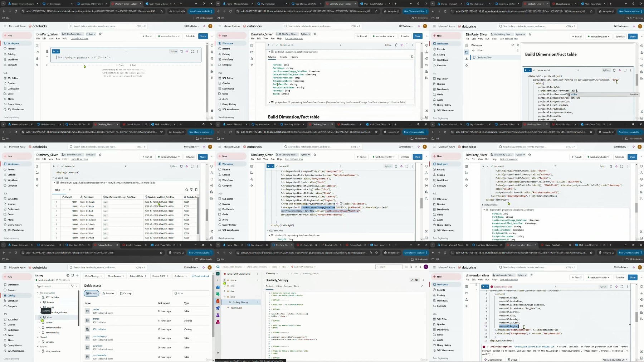The width and height of the screenshot is (644, 362).
Task: Click the plus icon beside Catalog heading
Action: (77, 275)
